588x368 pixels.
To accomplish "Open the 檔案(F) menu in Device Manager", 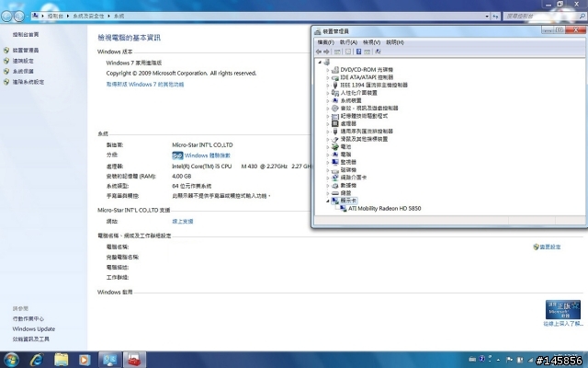I will coord(325,42).
